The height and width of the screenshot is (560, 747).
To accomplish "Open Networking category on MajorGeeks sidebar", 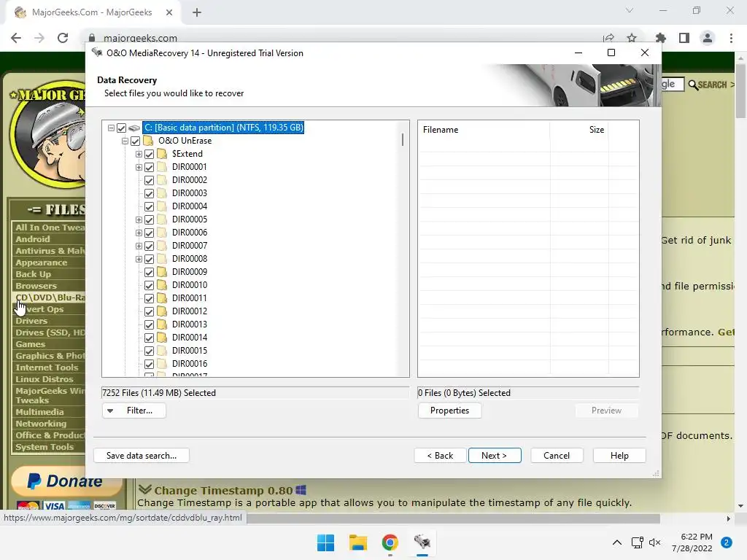I will [x=41, y=424].
